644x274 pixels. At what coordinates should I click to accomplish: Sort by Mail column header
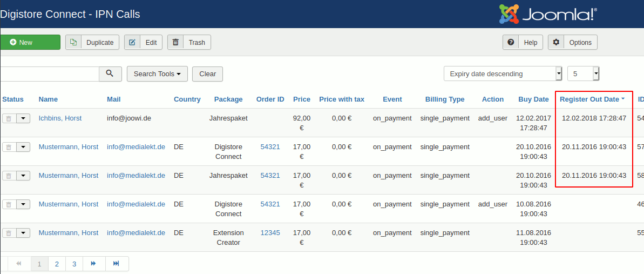point(113,99)
